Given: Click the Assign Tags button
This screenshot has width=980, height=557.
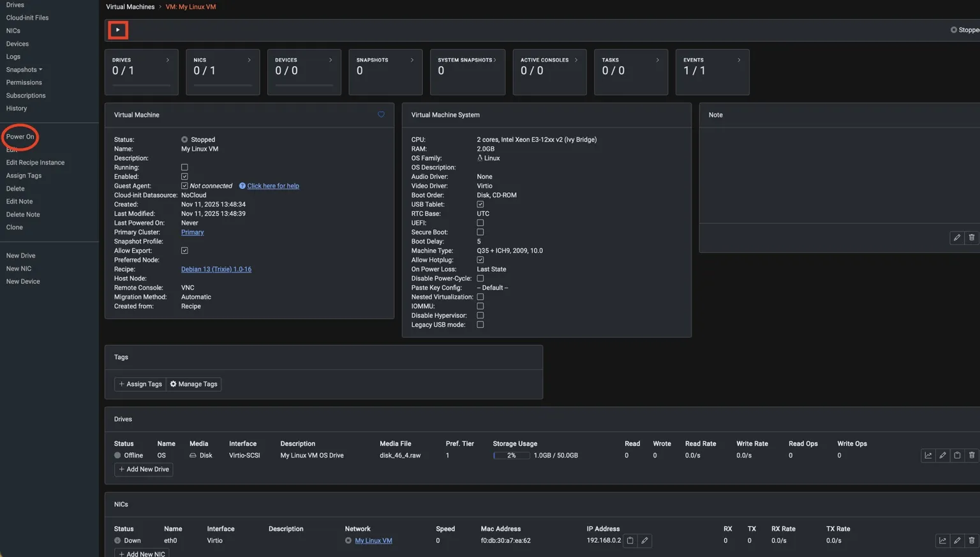Looking at the screenshot, I should pos(140,384).
